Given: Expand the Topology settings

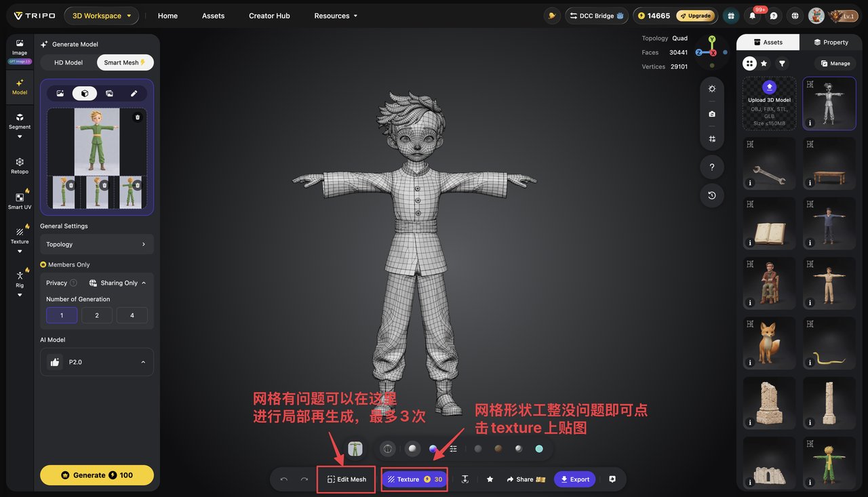Looking at the screenshot, I should (97, 244).
